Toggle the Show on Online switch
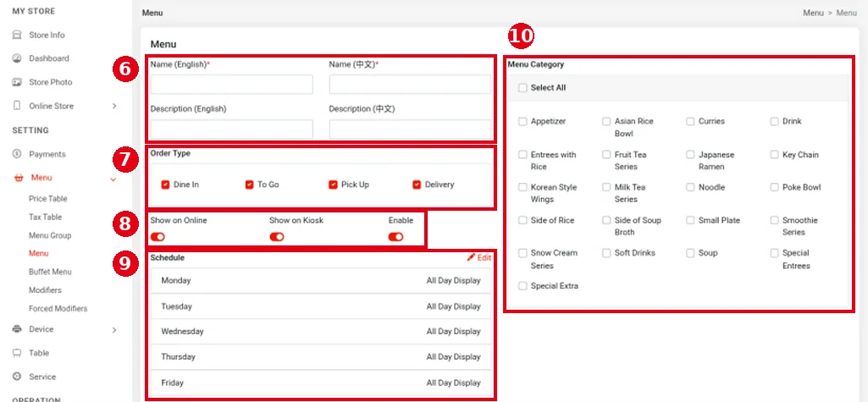Screen dimensions: 868x402 [x=158, y=237]
